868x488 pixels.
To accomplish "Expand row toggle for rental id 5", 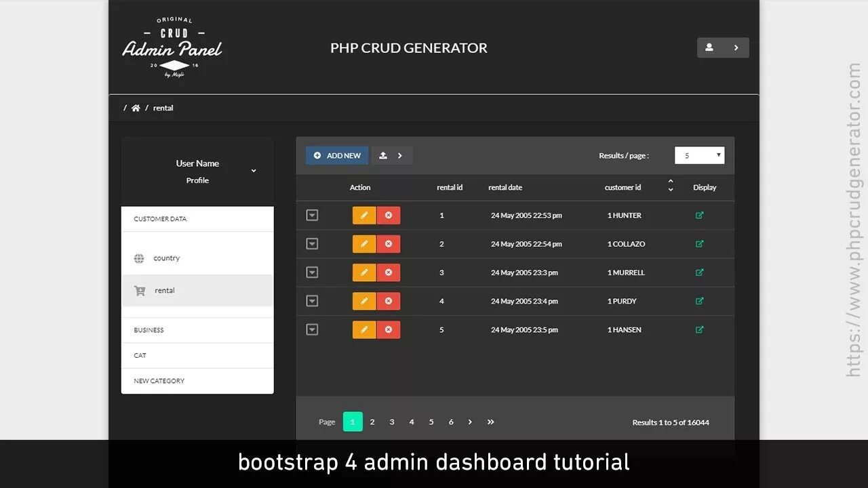I will point(312,329).
